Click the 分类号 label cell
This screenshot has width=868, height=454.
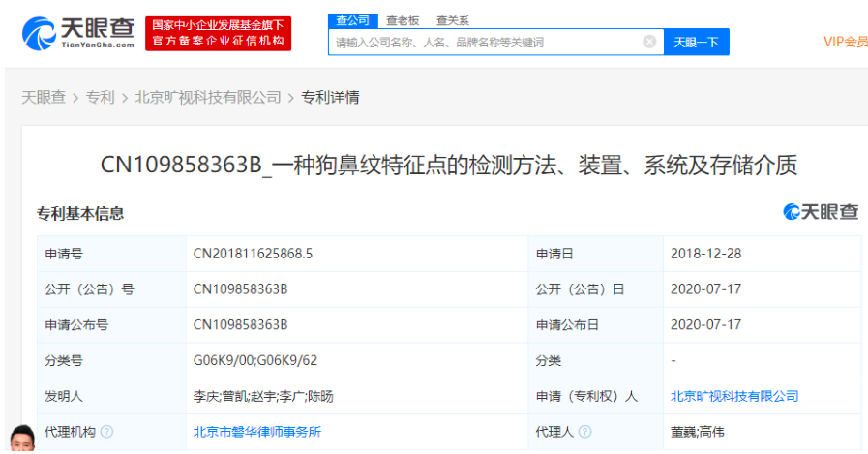click(x=112, y=360)
